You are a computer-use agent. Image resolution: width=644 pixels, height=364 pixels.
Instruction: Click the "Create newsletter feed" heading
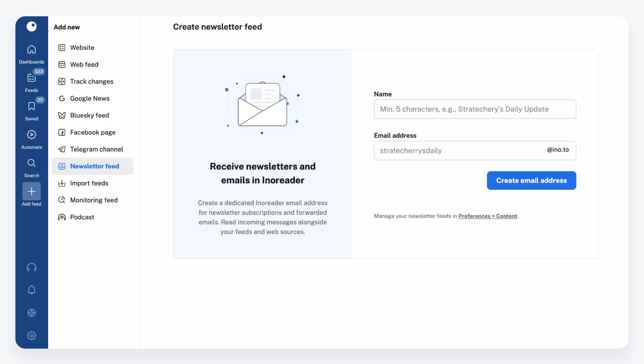point(218,27)
